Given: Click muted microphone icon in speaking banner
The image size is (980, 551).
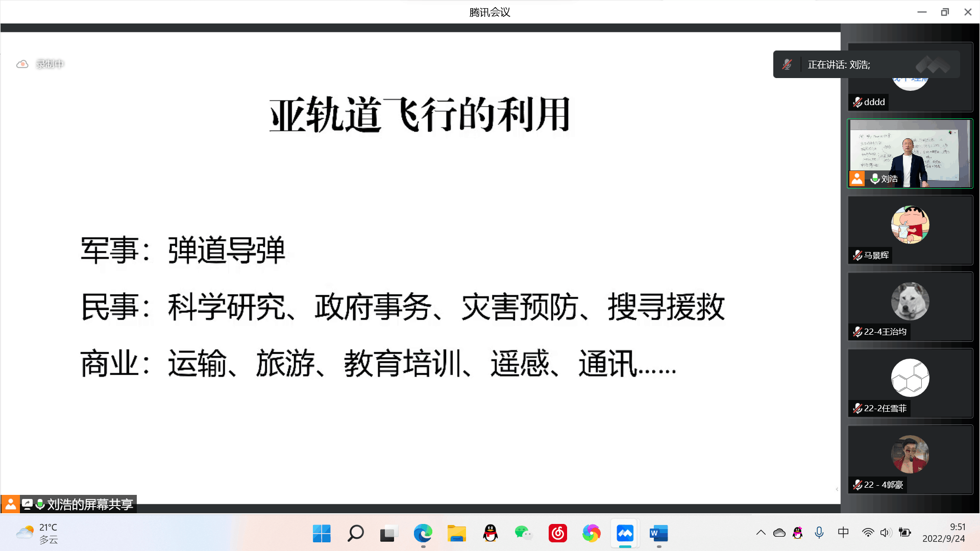Looking at the screenshot, I should [787, 65].
